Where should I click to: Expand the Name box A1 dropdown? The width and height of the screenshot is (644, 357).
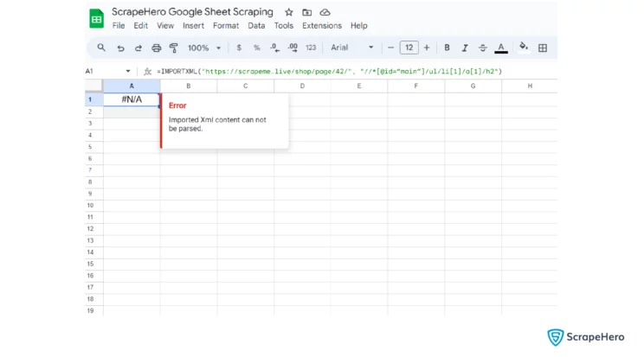click(128, 72)
